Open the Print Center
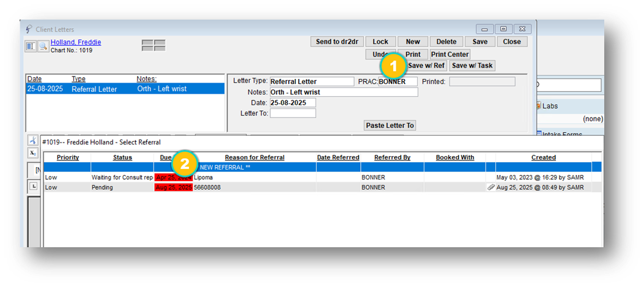The image size is (644, 287). (450, 54)
